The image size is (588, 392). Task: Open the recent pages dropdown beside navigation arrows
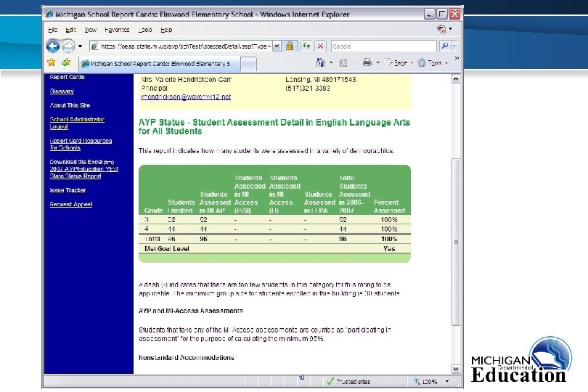(x=81, y=46)
